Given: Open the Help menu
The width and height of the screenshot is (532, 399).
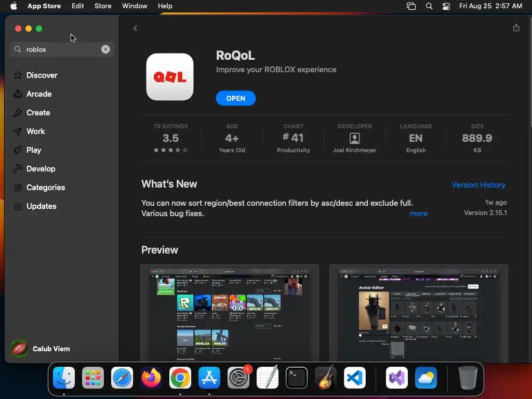Looking at the screenshot, I should coord(165,6).
